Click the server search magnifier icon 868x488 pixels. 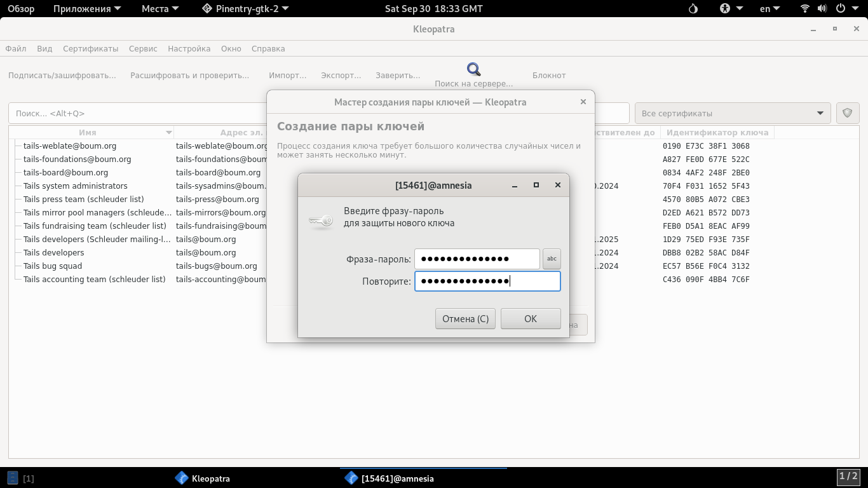point(473,69)
